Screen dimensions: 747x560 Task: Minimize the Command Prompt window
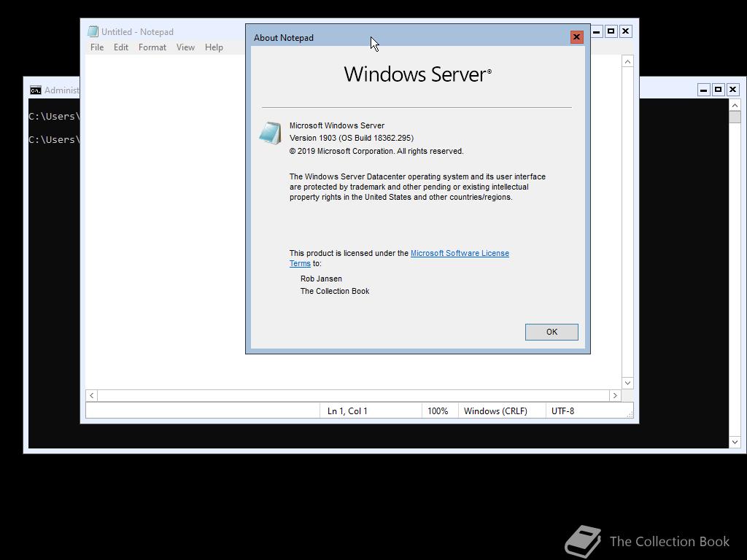tap(704, 90)
